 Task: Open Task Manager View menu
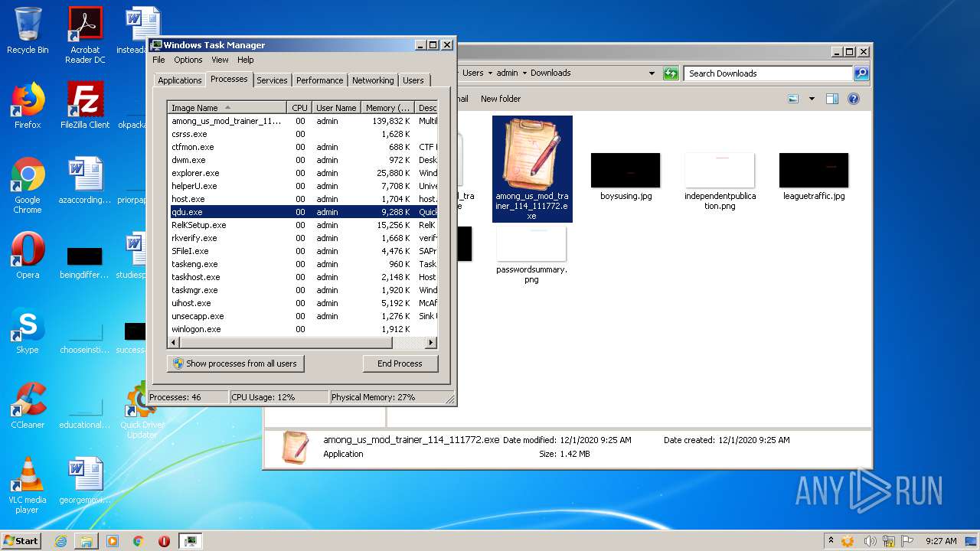point(220,60)
